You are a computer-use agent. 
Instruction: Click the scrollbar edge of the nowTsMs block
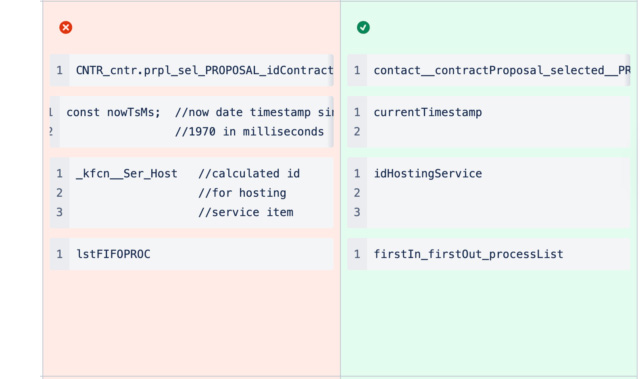click(332, 122)
